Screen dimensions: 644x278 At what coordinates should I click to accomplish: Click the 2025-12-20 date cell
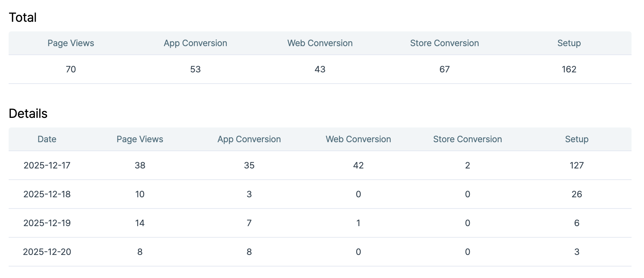click(47, 252)
